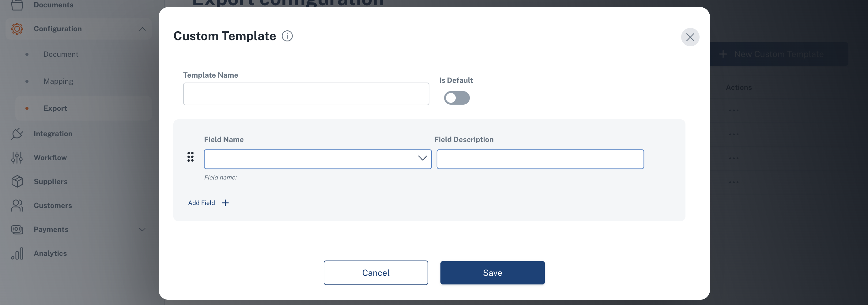Select the Export submenu item
This screenshot has width=868, height=305.
coord(55,108)
